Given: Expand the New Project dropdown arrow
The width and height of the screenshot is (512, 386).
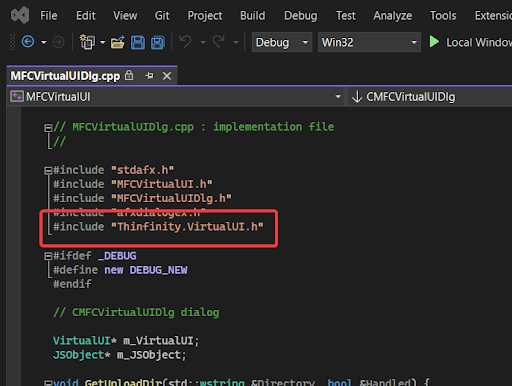Looking at the screenshot, I should click(102, 42).
